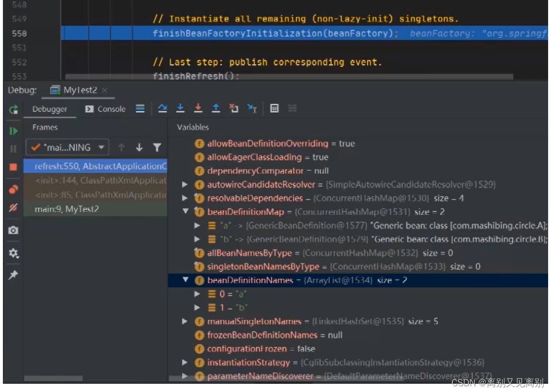Click line number 550 in gutter
Screen dimensions: 551x392
tap(19, 33)
